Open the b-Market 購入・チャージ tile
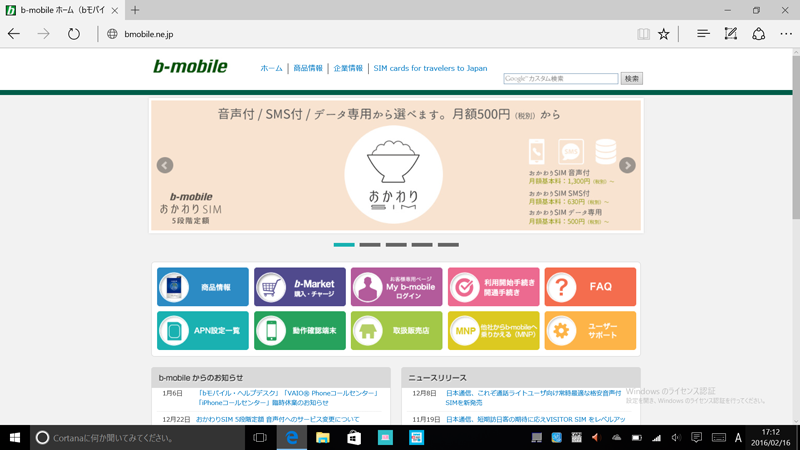Viewport: 800px width, 450px height. point(299,287)
